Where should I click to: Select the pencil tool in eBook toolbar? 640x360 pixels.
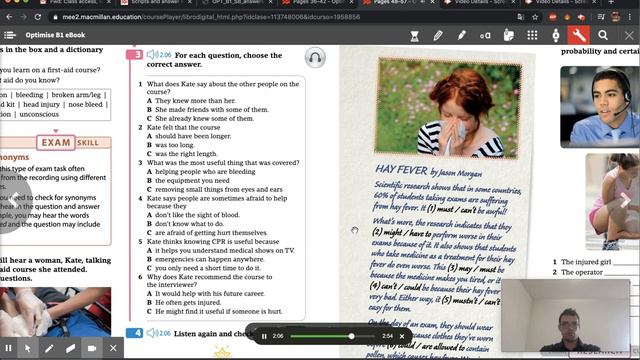[x=438, y=36]
